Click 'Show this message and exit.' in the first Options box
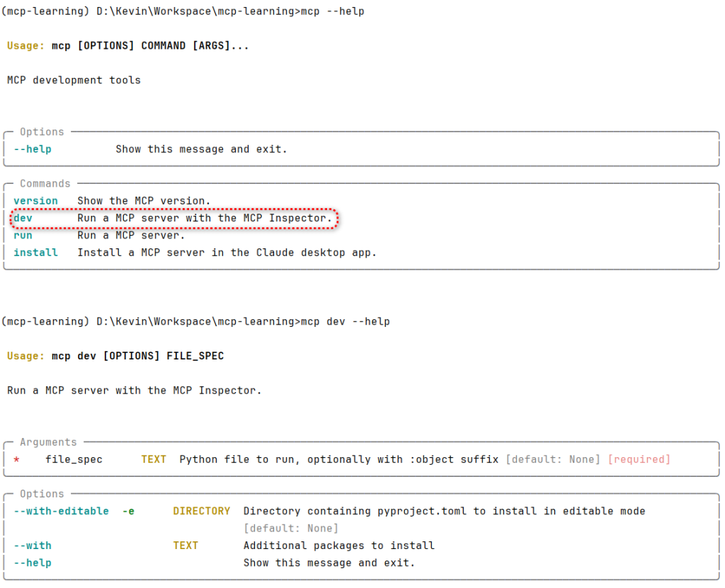725x588 pixels. (201, 149)
